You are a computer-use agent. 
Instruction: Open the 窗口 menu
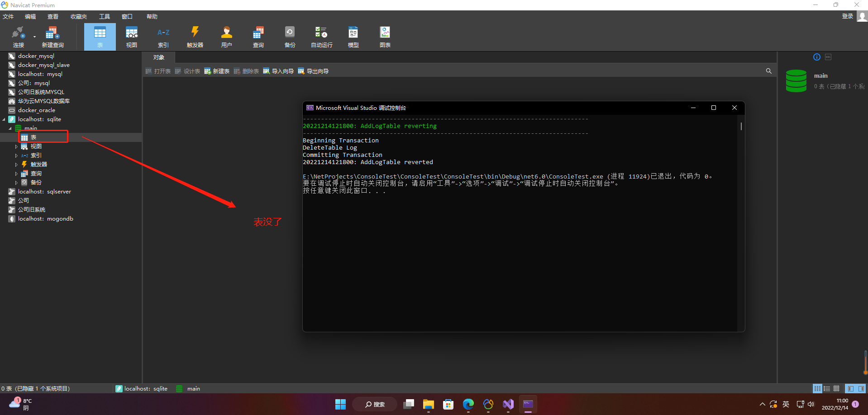coord(127,17)
